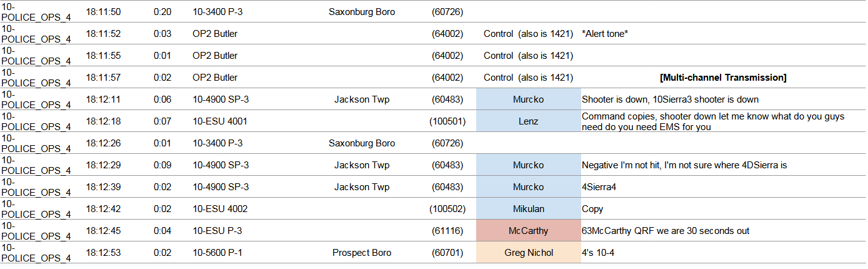The image size is (868, 269).
Task: Select the (100502) ID cell
Action: pyautogui.click(x=447, y=209)
